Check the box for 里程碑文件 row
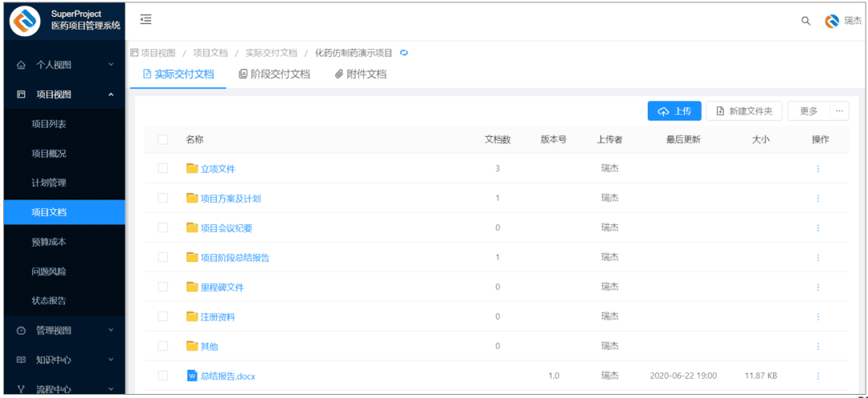Viewport: 868px width, 398px height. [x=162, y=287]
